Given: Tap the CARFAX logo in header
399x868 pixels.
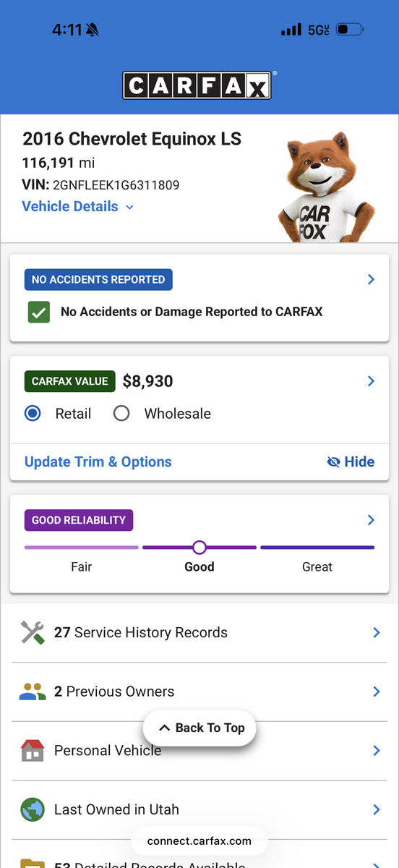Looking at the screenshot, I should [x=197, y=85].
